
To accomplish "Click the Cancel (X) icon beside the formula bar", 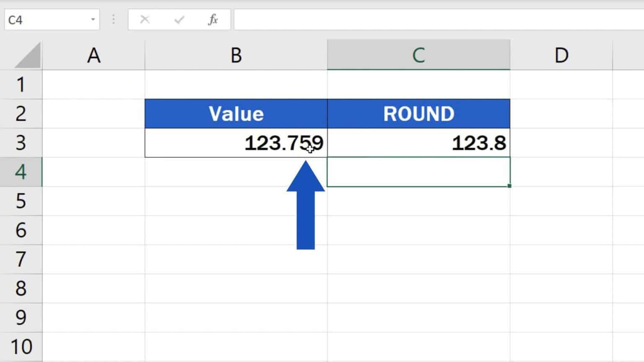I will (145, 19).
